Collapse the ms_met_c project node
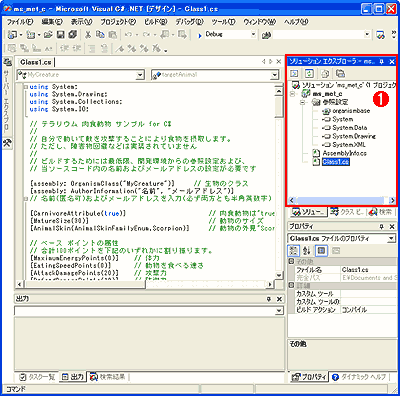Screen dimensions: 400x396 [x=293, y=94]
